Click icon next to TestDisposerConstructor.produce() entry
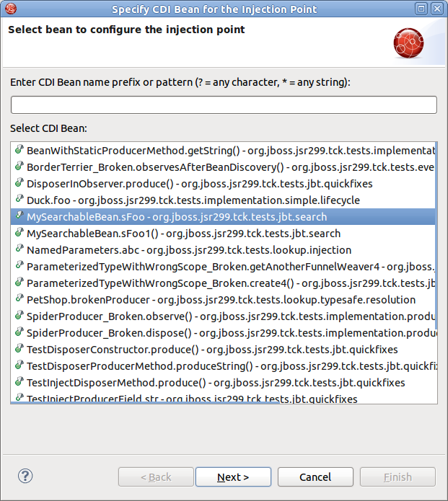The width and height of the screenshot is (448, 501). pyautogui.click(x=18, y=349)
